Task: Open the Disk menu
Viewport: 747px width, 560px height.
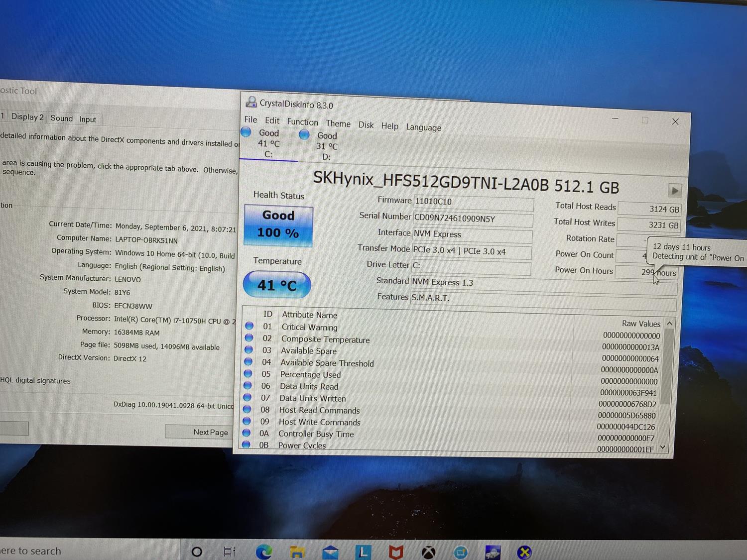Action: coord(366,125)
